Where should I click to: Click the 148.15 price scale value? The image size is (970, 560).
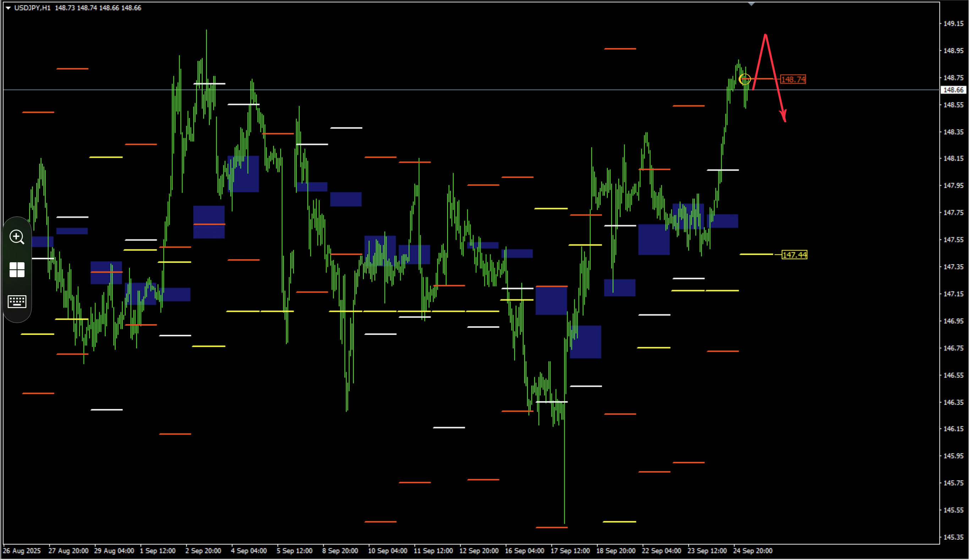click(953, 159)
